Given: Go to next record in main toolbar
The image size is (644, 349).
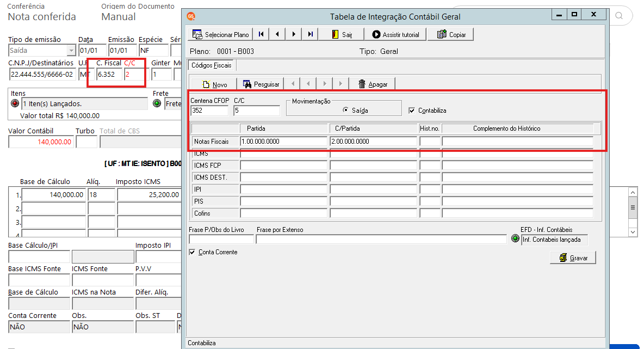Looking at the screenshot, I should [294, 34].
